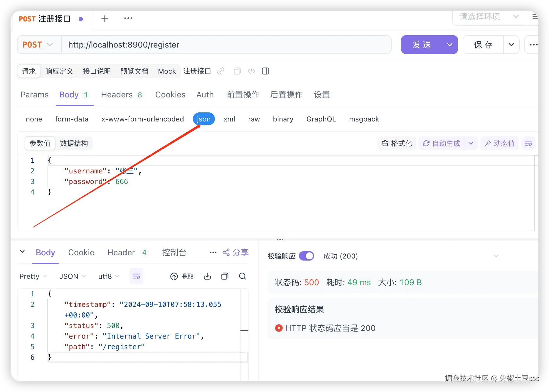Switch to the 接口说明 tab
Screen dimensions: 549x392
point(97,71)
